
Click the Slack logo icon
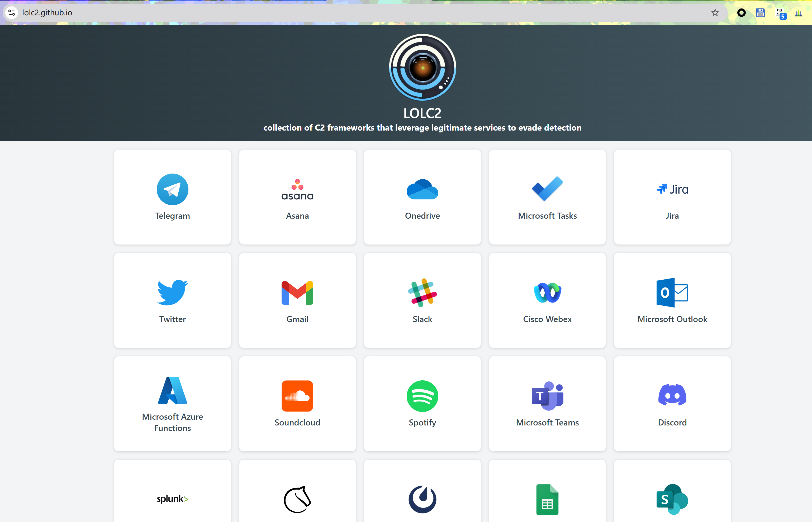422,293
